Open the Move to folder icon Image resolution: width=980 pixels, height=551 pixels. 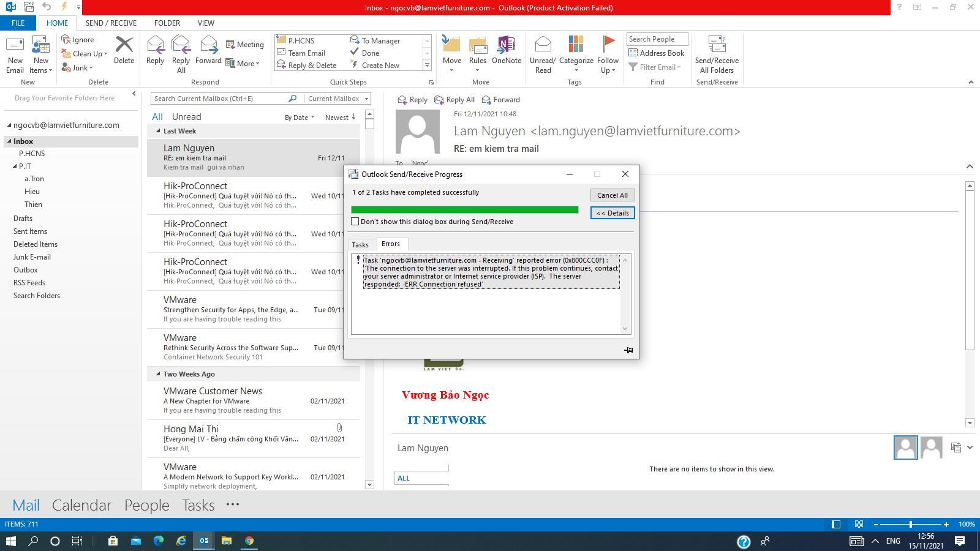[x=452, y=54]
